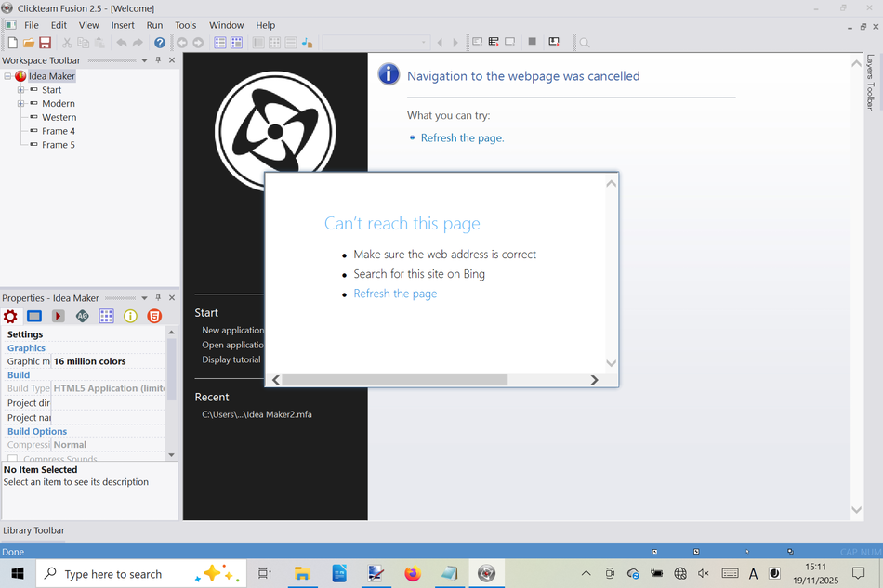
Task: Open the Runtime Options properties tab
Action: 58,317
